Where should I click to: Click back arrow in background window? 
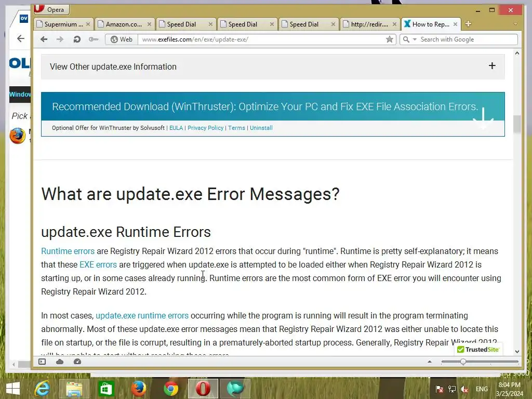tap(21, 38)
